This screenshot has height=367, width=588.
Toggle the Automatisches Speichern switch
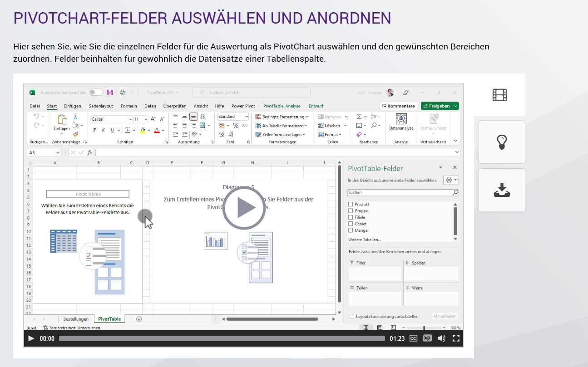point(96,93)
